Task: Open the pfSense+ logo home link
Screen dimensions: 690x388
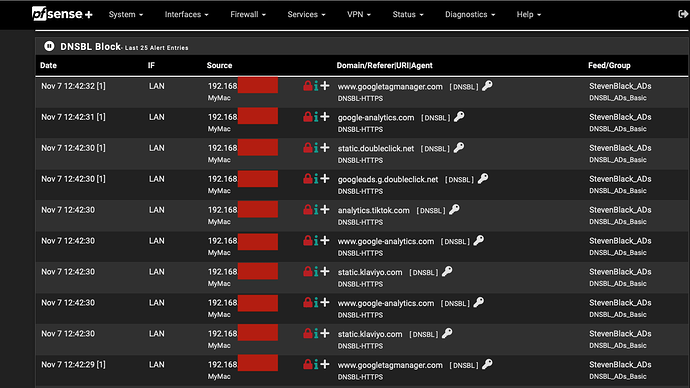Action: (62, 14)
